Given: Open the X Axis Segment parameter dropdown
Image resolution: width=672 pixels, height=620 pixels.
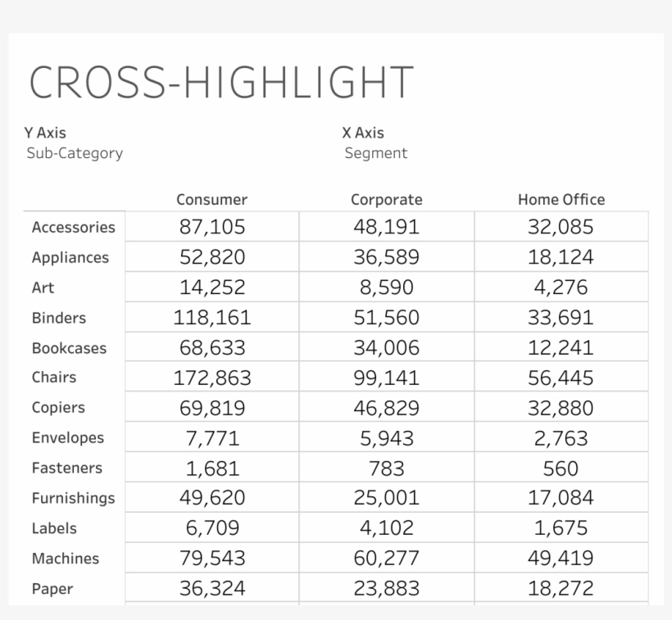Looking at the screenshot, I should (x=375, y=153).
